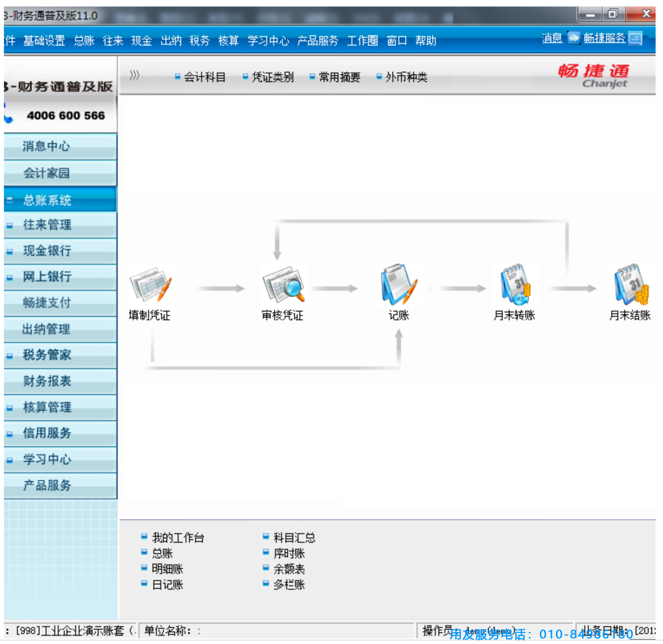Collapse the 总账系统 sidebar section
Image resolution: width=663 pixels, height=644 pixels.
pos(9,200)
